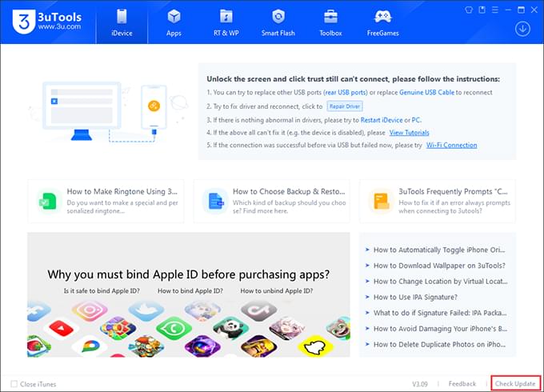Click the orange link icon on phone illustration
The image size is (544, 392).
point(154,106)
